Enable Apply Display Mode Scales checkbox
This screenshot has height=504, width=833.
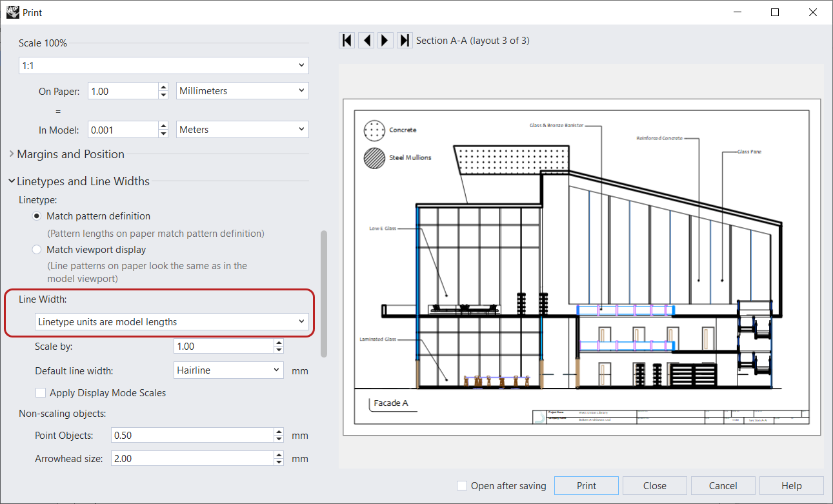click(41, 393)
